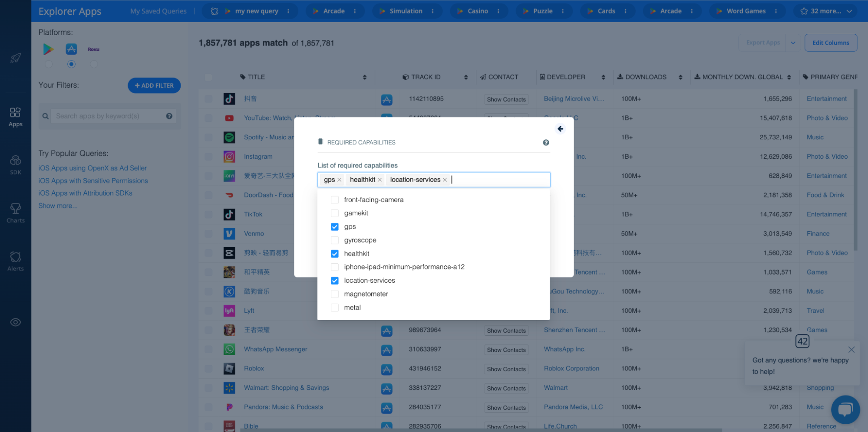This screenshot has height=432, width=868.
Task: Click 'Show more...' popular queries link
Action: [x=58, y=206]
